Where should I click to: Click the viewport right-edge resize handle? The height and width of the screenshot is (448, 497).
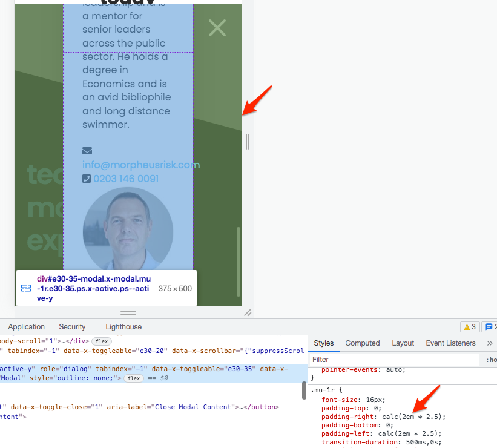coord(248,141)
